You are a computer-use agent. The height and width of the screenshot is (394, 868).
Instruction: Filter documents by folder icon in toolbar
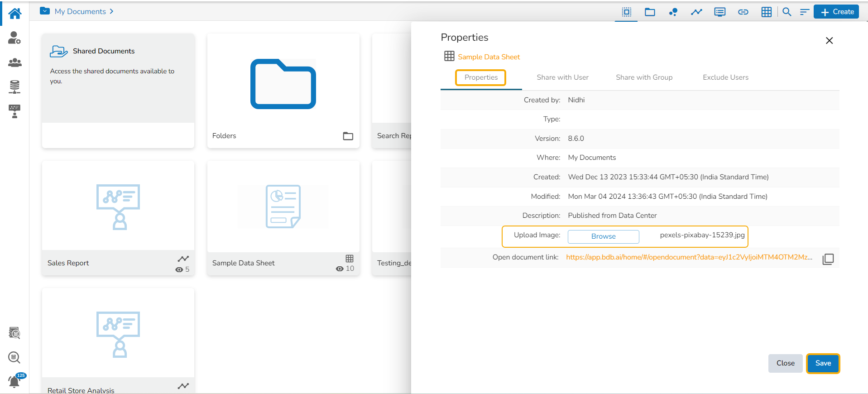(x=650, y=12)
